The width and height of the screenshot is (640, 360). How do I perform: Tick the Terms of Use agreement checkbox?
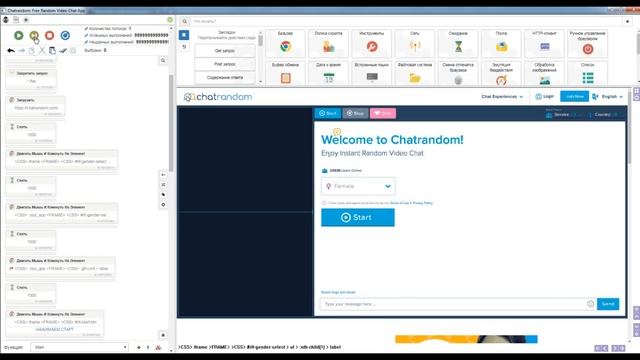[324, 203]
